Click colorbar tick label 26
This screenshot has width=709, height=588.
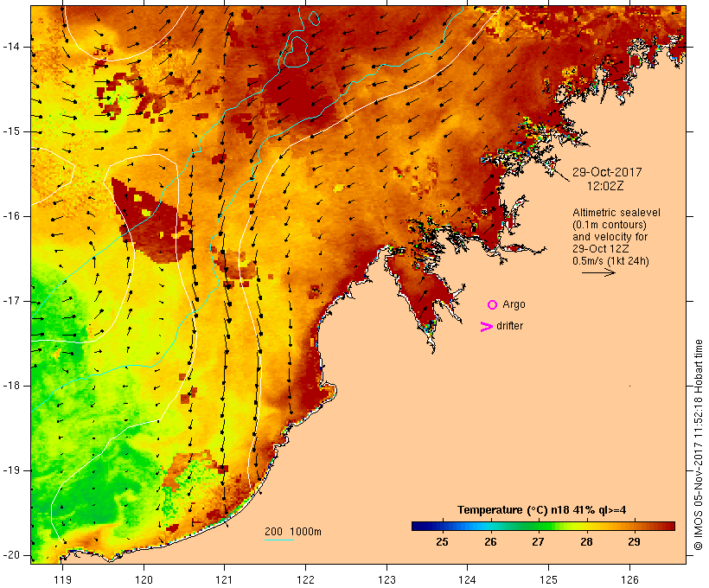click(490, 542)
